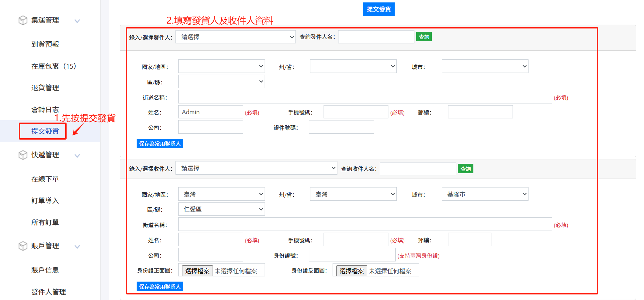Open the 錄入/選擇發件人 dropdown
644x300 pixels.
(235, 37)
